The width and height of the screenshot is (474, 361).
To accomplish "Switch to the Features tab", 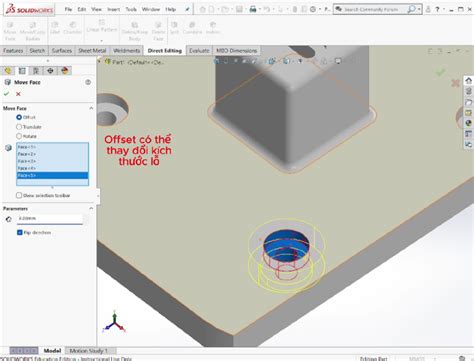I will coord(13,50).
